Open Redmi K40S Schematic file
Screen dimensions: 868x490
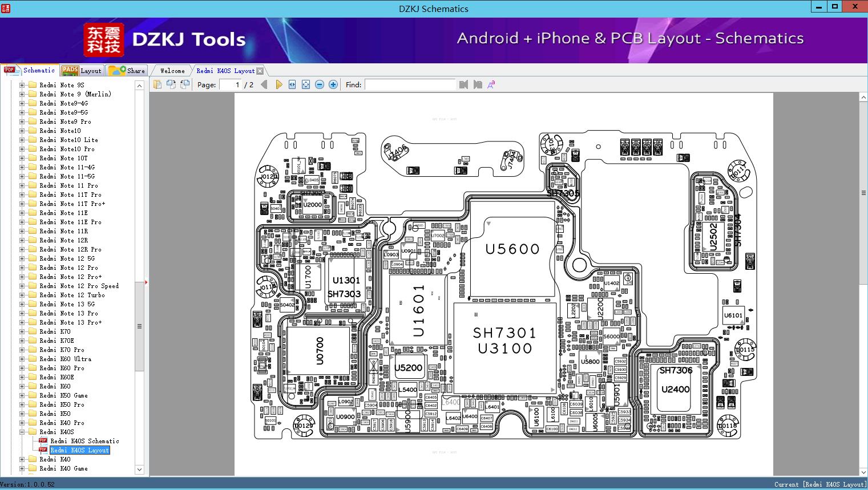pyautogui.click(x=84, y=441)
